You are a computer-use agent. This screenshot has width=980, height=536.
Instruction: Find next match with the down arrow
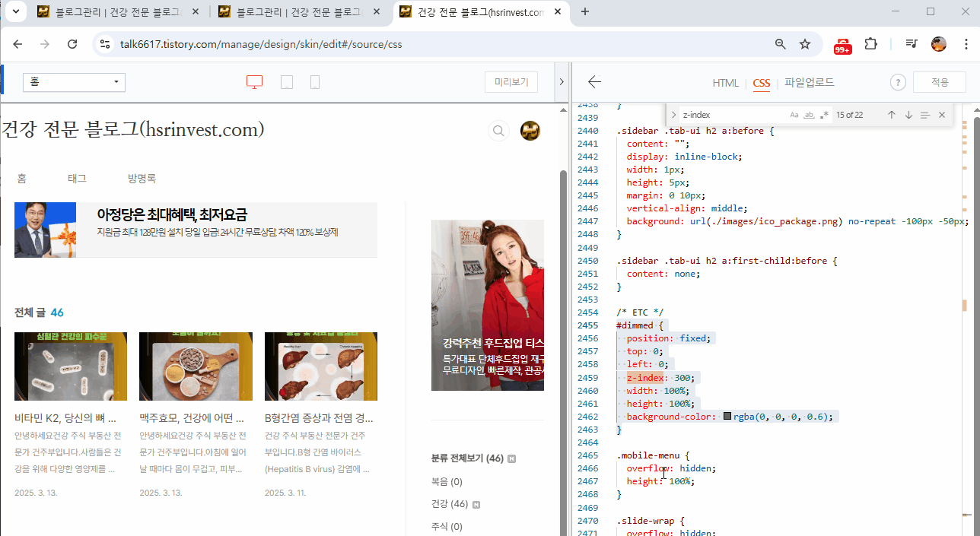(908, 114)
